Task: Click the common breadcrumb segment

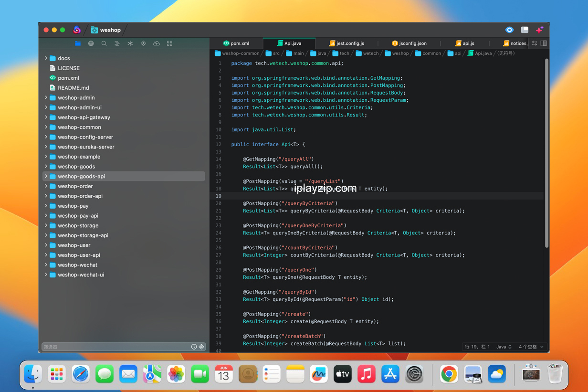Action: click(428, 53)
